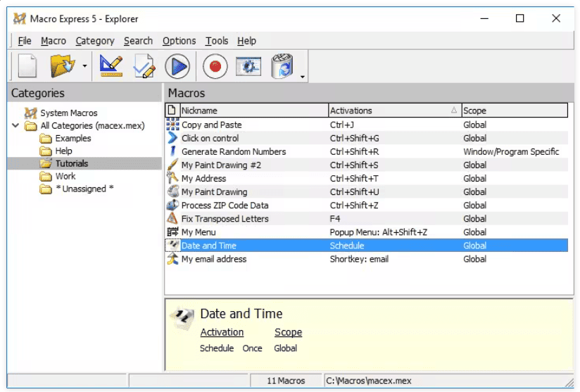Open dropdown arrow beside the folder icon
Image resolution: width=580 pixels, height=392 pixels.
[84, 66]
